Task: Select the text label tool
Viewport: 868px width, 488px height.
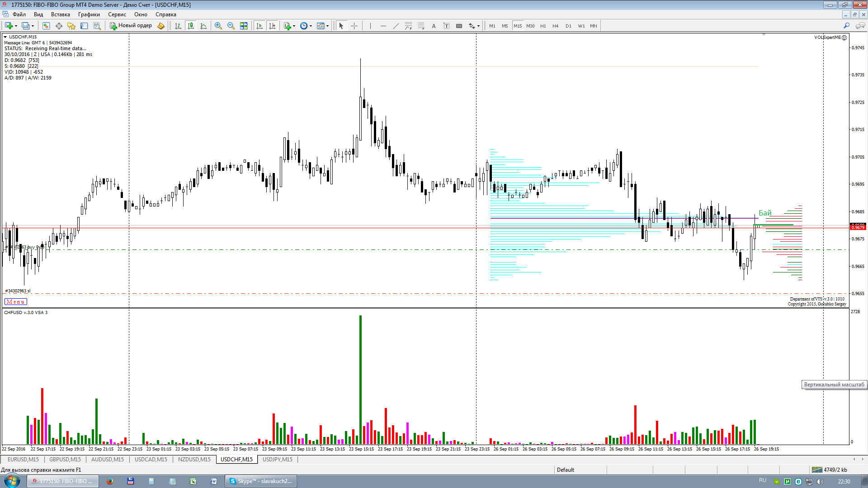Action: tap(446, 26)
